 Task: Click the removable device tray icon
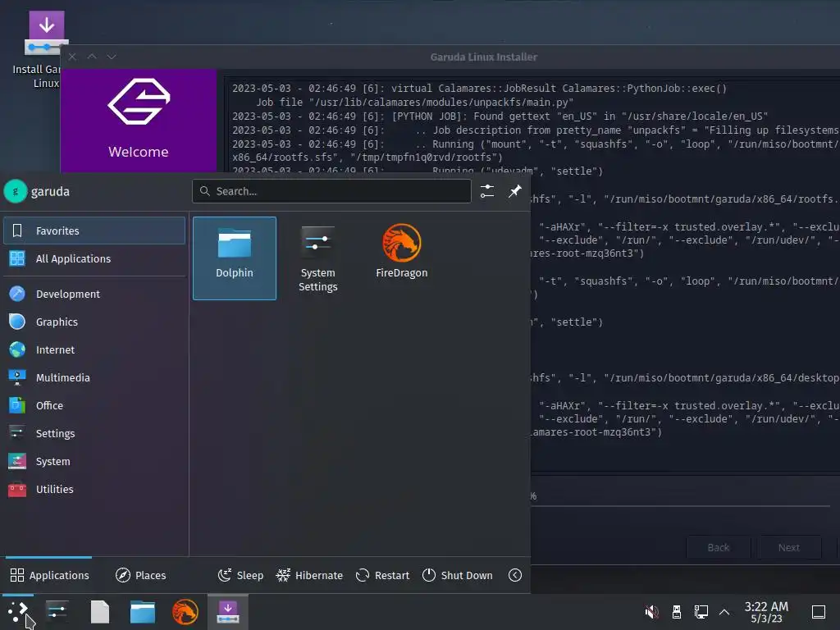[677, 611]
